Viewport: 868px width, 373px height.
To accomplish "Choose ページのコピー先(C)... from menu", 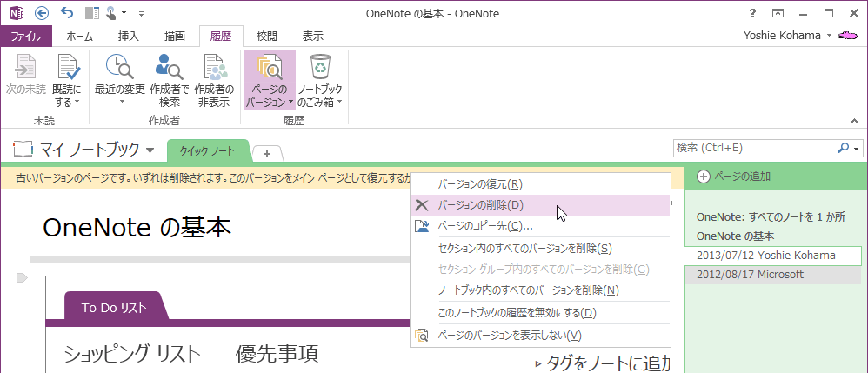I will 540,226.
